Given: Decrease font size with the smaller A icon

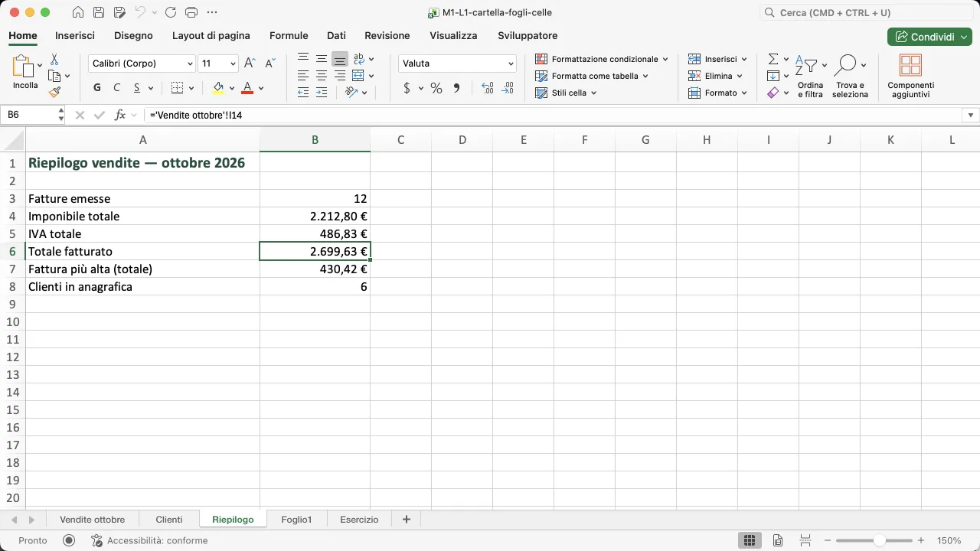Looking at the screenshot, I should [269, 64].
